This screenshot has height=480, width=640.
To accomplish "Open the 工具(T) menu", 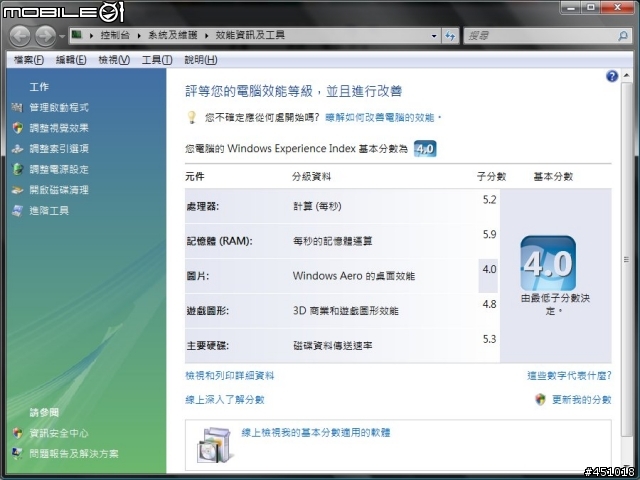I will 157,60.
